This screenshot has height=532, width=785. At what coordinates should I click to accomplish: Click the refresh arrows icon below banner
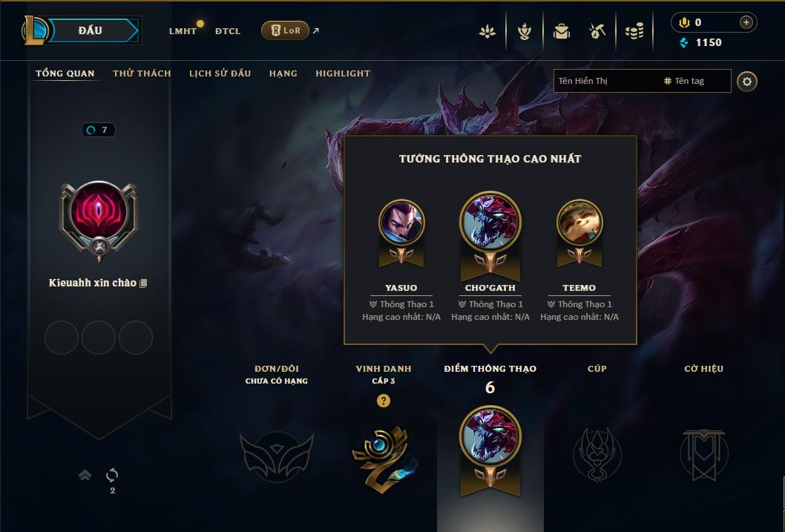(x=112, y=475)
